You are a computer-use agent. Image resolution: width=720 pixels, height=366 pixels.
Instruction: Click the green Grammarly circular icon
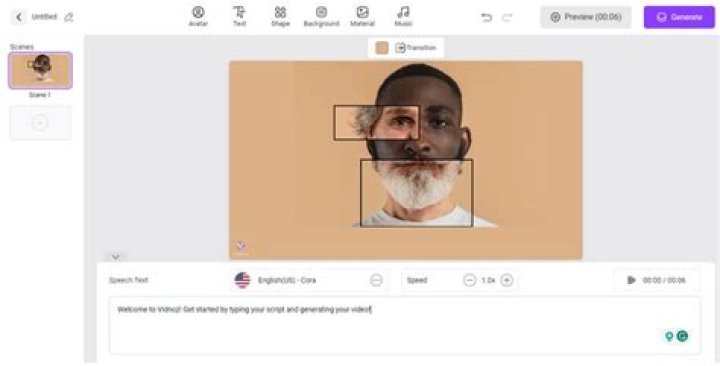point(682,336)
